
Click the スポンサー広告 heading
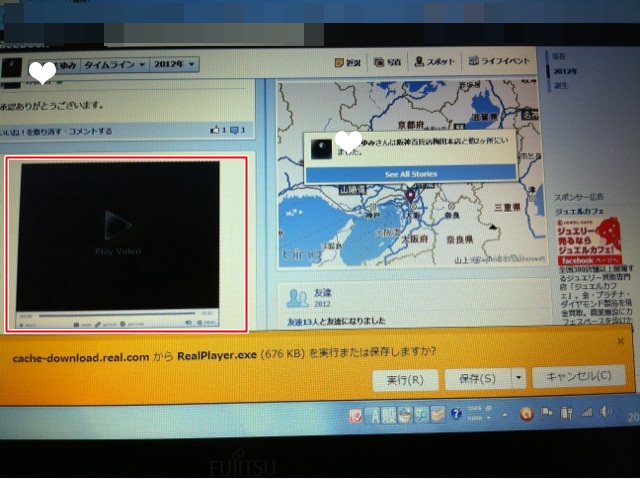click(578, 197)
